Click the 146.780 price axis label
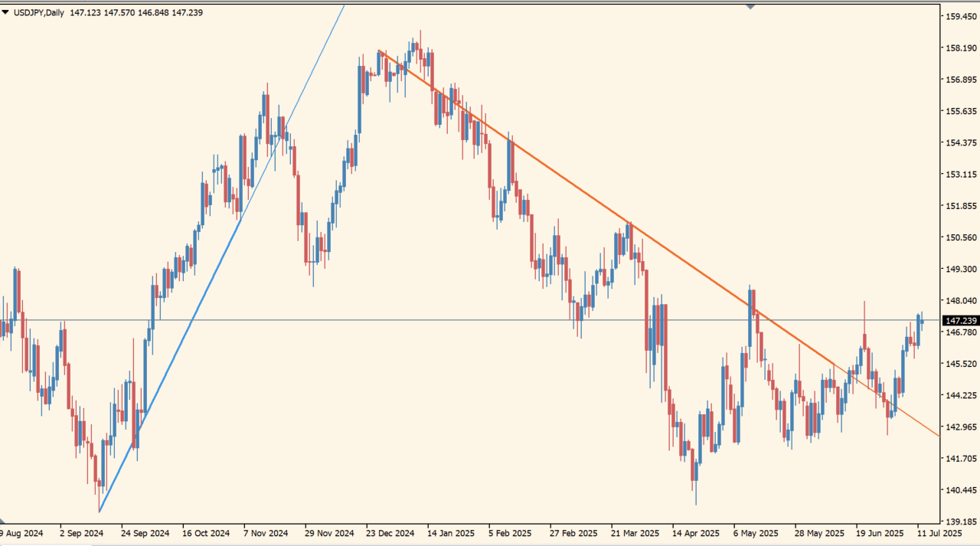The width and height of the screenshot is (980, 546). 961,332
